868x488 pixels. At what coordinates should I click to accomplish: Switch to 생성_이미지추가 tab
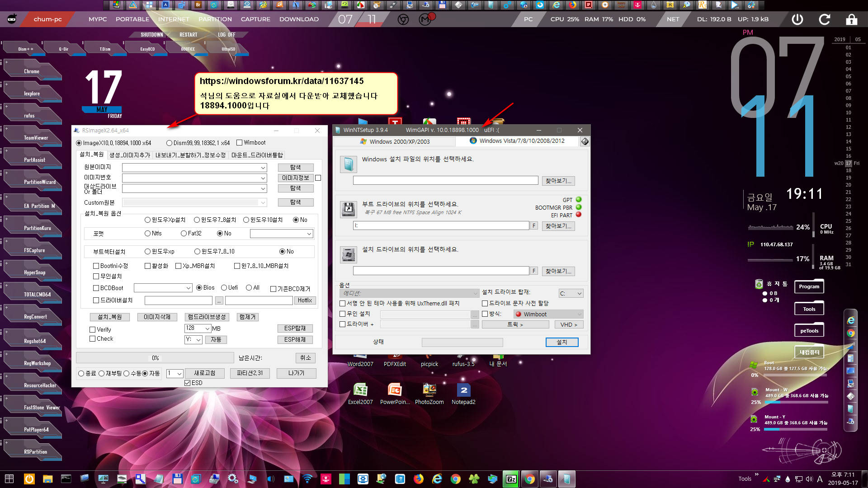[x=130, y=155]
